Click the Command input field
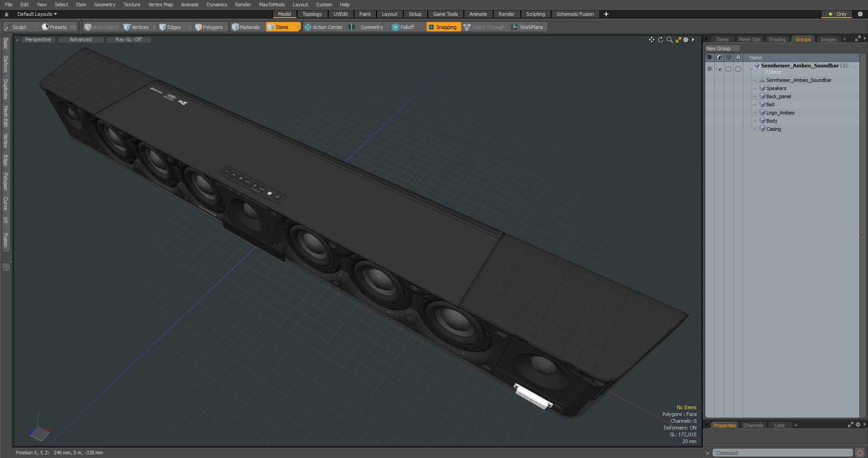The height and width of the screenshot is (458, 868). pos(783,453)
